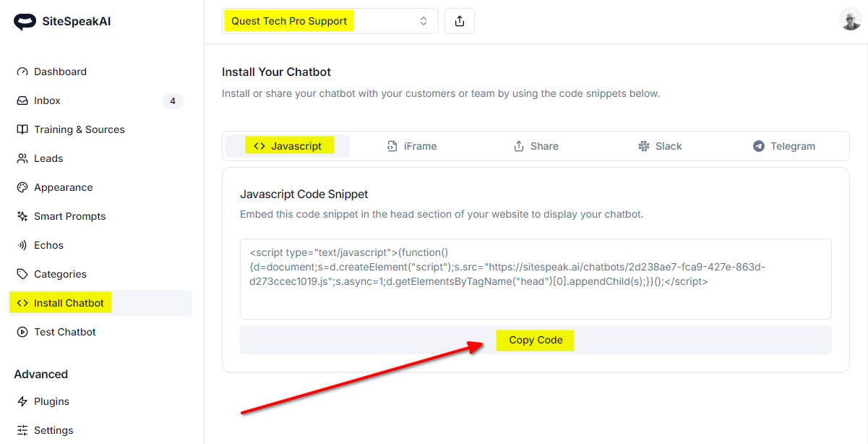Click the Copy Code button
Image resolution: width=868 pixels, height=444 pixels.
(x=536, y=340)
